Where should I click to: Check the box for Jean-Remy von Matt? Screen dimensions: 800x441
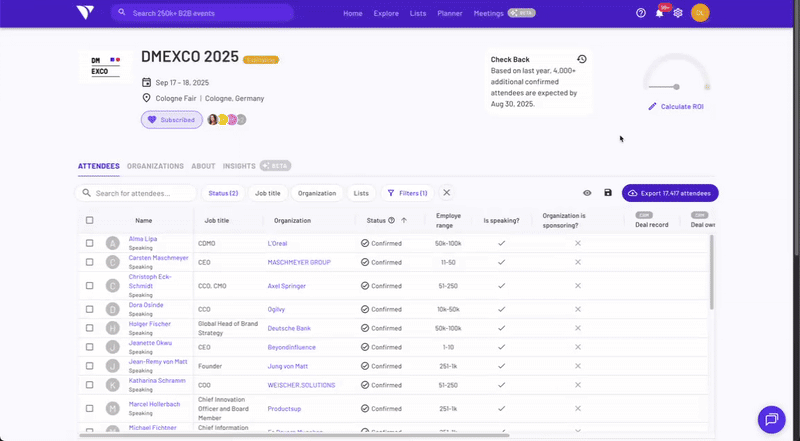89,366
